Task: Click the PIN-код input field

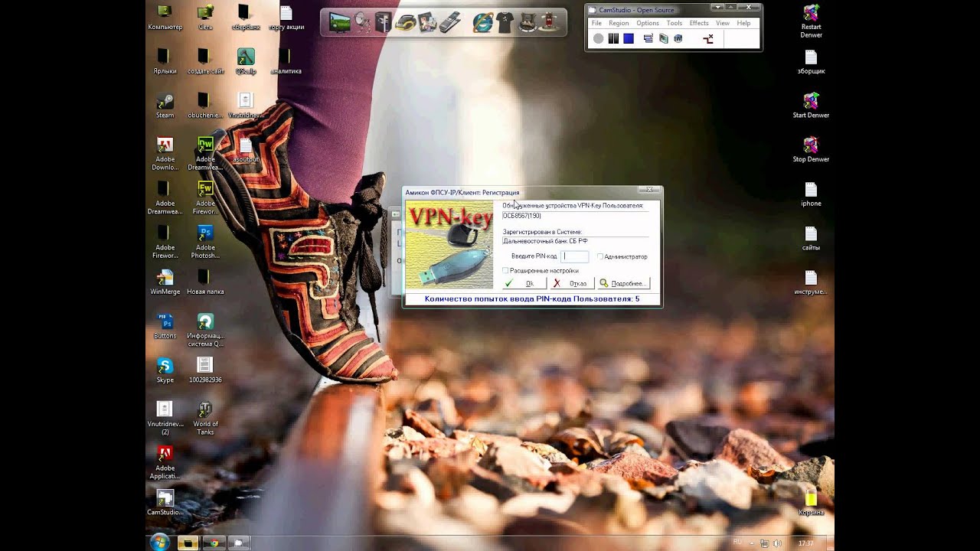Action: [x=575, y=256]
